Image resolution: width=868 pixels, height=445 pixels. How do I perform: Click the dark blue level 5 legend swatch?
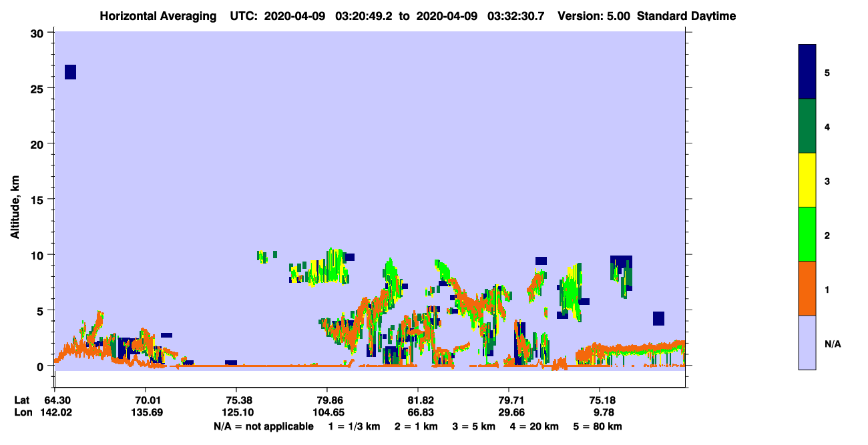[x=807, y=72]
